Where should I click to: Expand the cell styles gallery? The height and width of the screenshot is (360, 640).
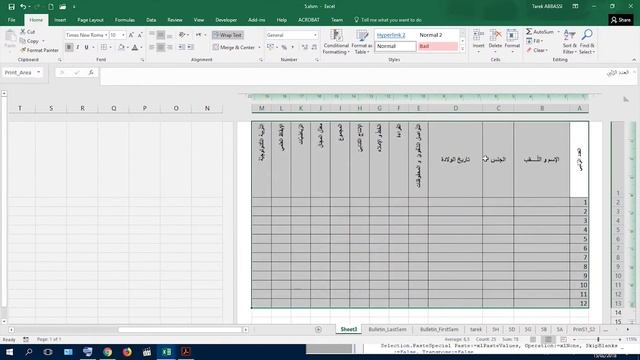pos(462,49)
